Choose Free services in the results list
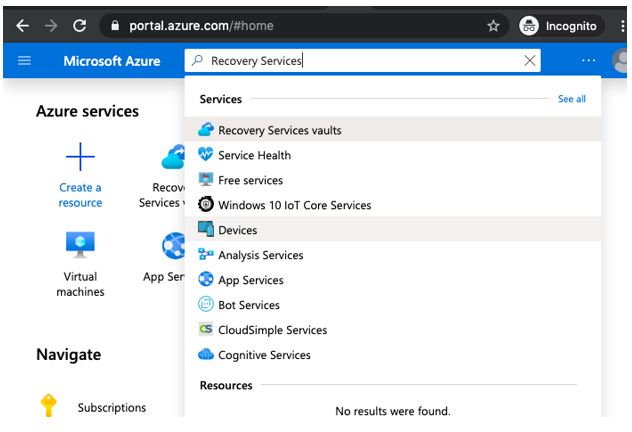The height and width of the screenshot is (432, 632). 250,180
